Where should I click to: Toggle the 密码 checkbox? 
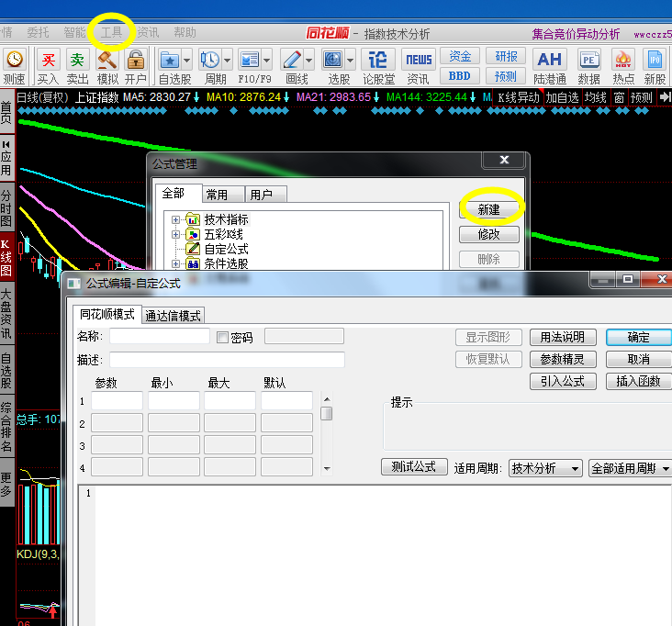pyautogui.click(x=222, y=338)
